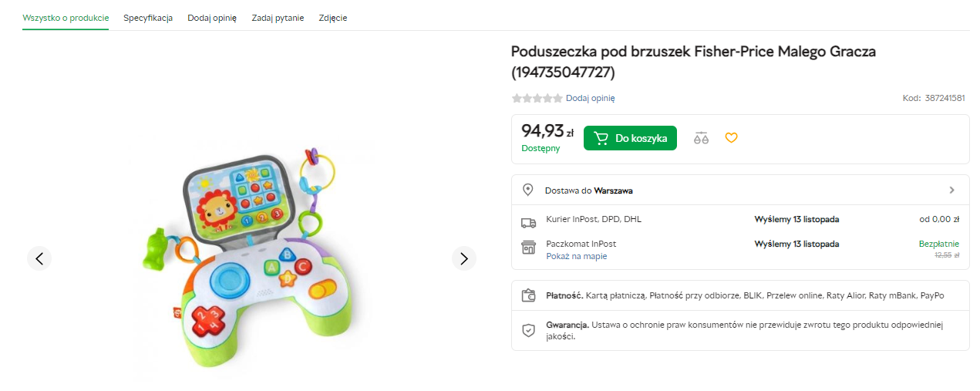Click the payment wallet icon

[x=528, y=295]
